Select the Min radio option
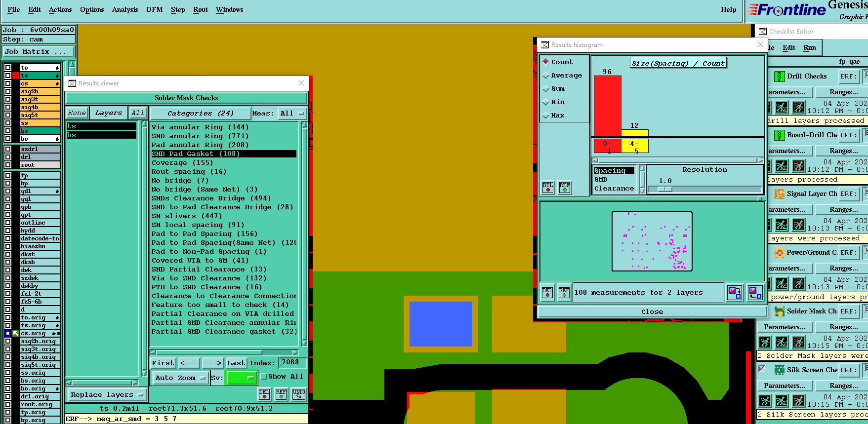The image size is (868, 424). (546, 102)
